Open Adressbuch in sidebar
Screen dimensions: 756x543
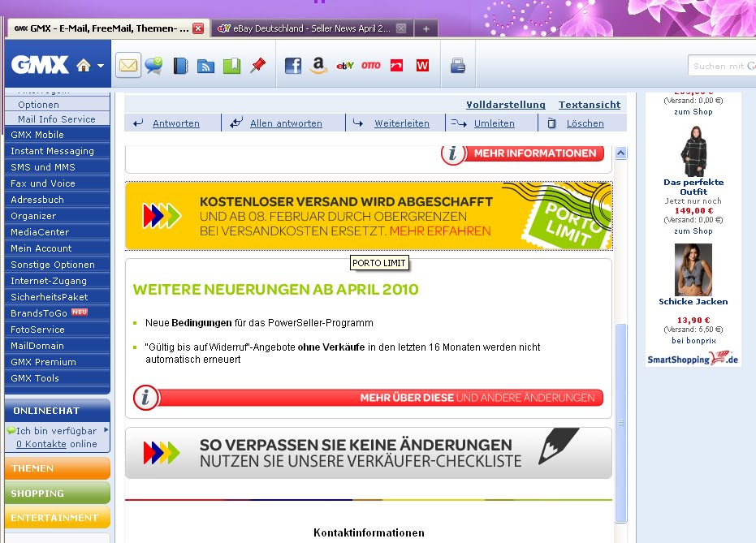pyautogui.click(x=58, y=200)
